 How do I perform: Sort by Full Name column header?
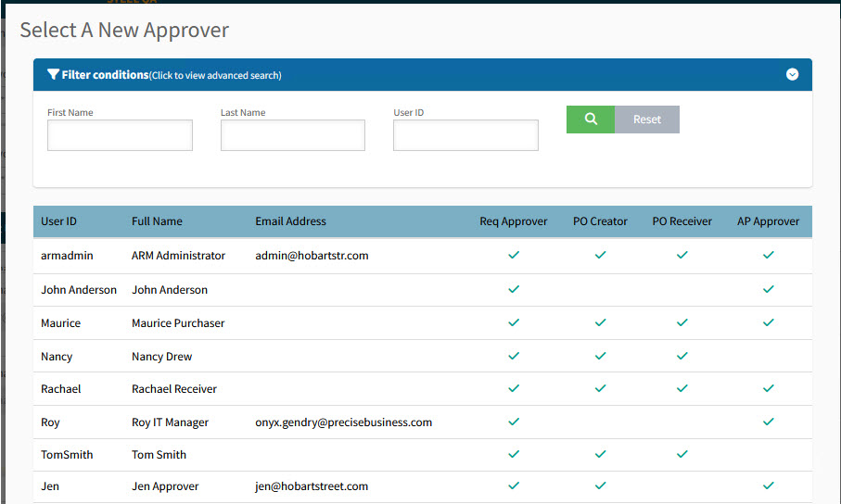click(157, 221)
